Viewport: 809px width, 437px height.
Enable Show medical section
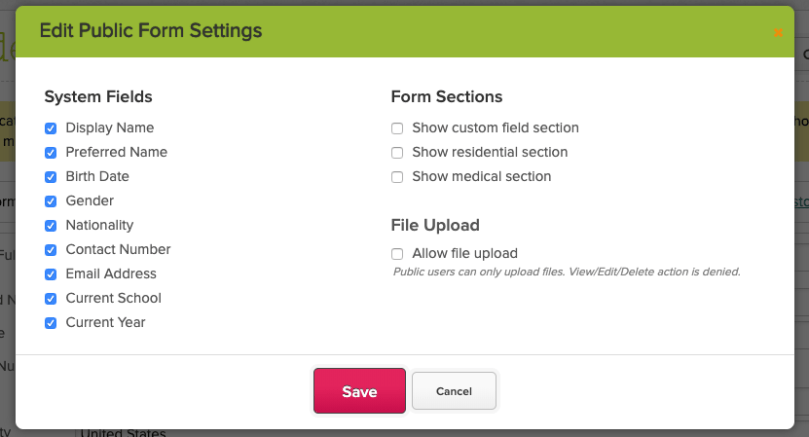click(x=397, y=177)
